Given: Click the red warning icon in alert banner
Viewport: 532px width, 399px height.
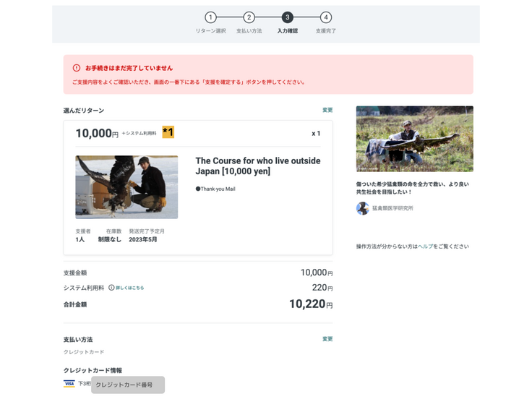Looking at the screenshot, I should click(x=77, y=68).
